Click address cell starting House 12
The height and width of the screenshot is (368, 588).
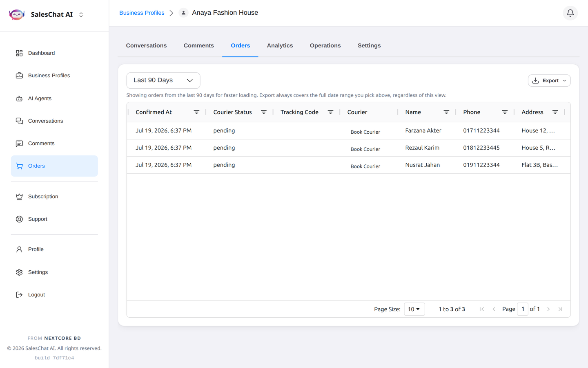point(538,130)
